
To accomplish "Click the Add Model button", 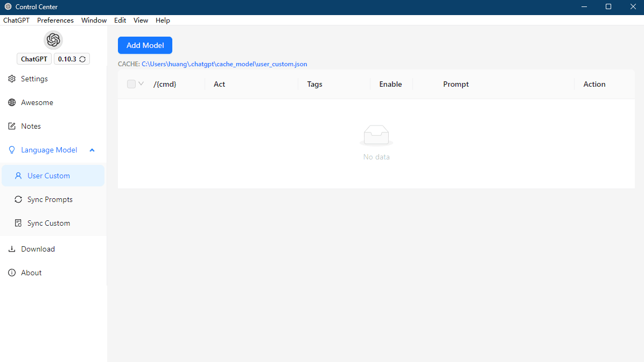I will [x=145, y=45].
